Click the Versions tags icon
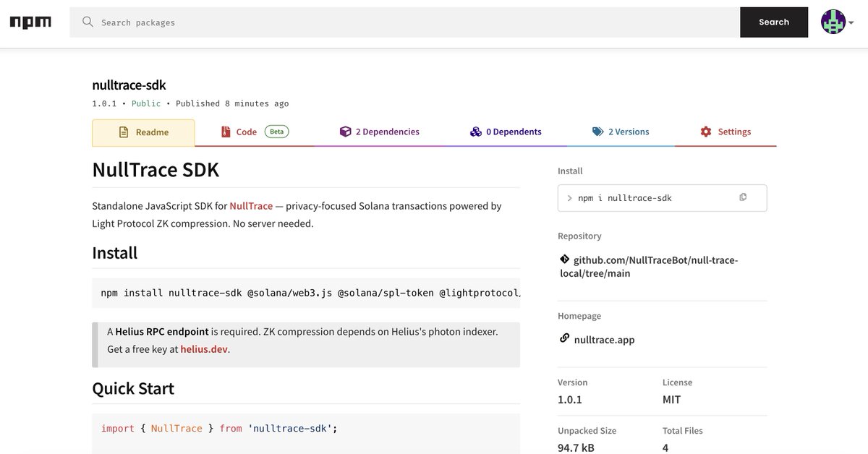The height and width of the screenshot is (454, 868). (x=597, y=132)
